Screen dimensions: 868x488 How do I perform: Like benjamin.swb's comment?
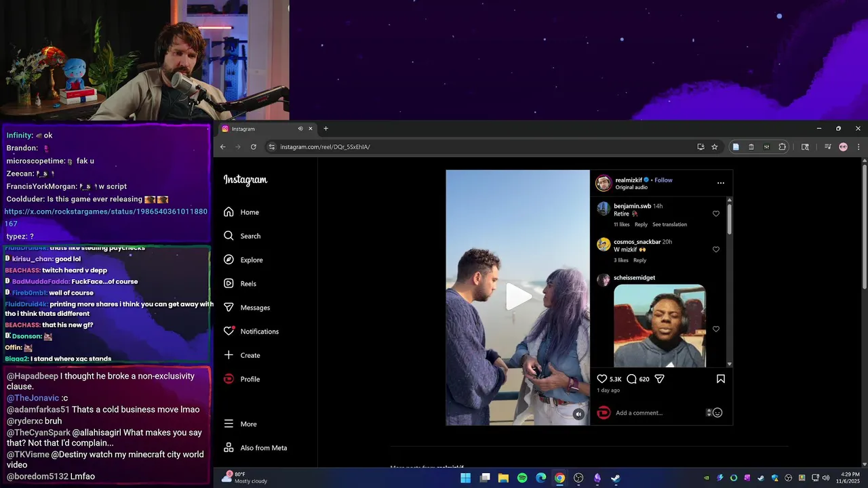(x=716, y=213)
